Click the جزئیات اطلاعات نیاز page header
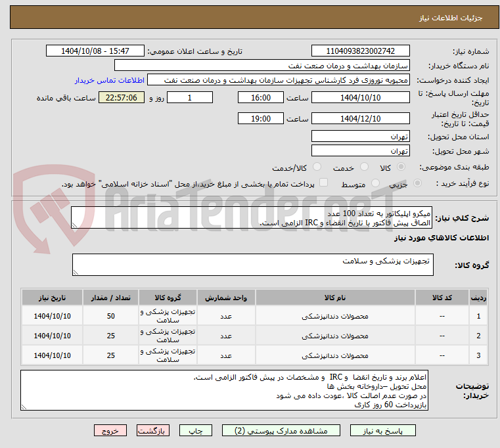Image resolution: width=500 pixels, height=448 pixels. coord(451,18)
